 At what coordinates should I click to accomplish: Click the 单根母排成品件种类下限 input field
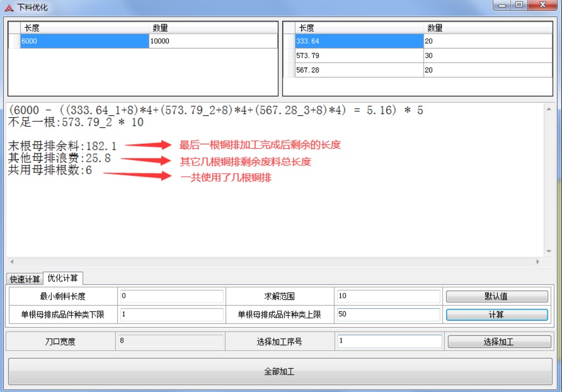pyautogui.click(x=171, y=315)
